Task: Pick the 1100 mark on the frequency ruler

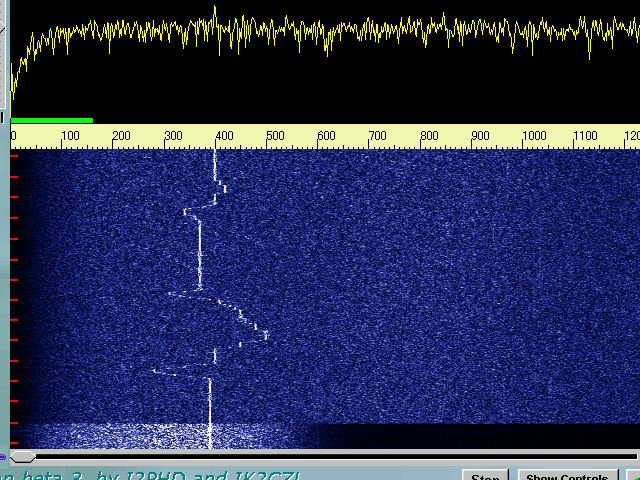Action: [x=585, y=136]
